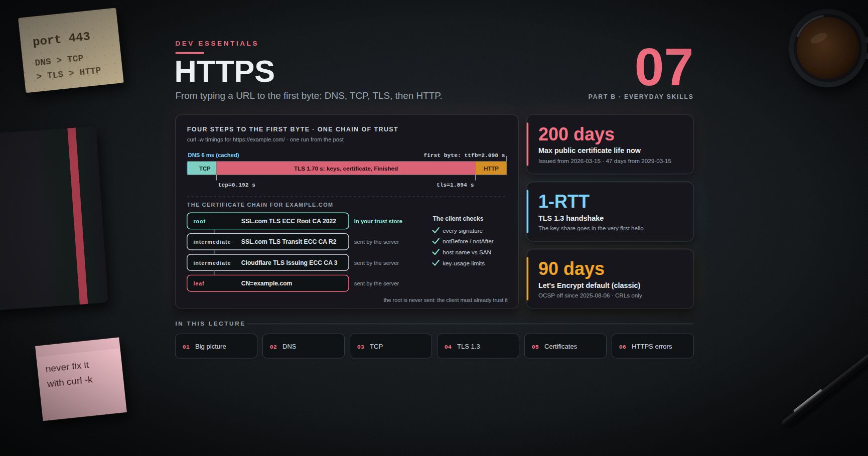The height and width of the screenshot is (456, 868).
Task: Open the 01 Big picture lecture card
Action: coord(216,346)
